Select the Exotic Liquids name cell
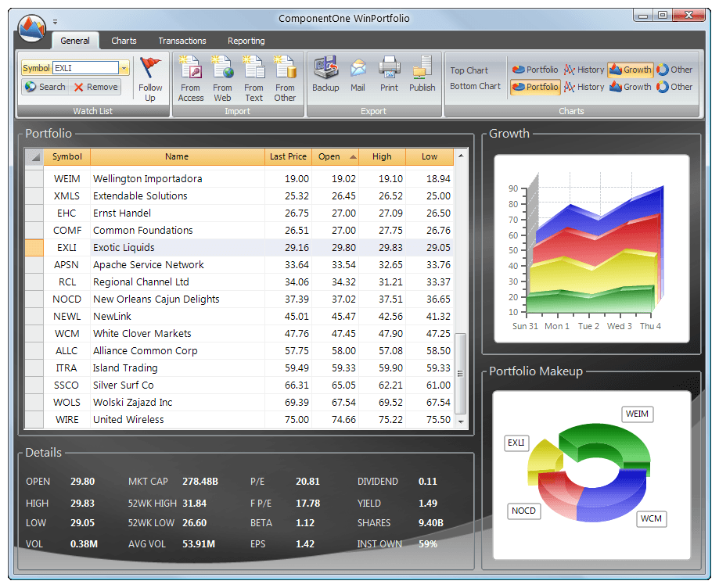 pyautogui.click(x=178, y=248)
